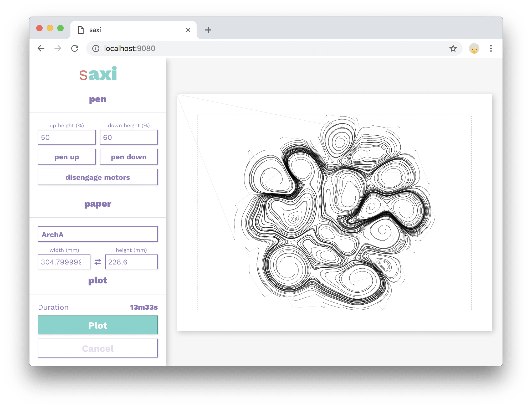Select the saxi browser tab

pos(126,30)
